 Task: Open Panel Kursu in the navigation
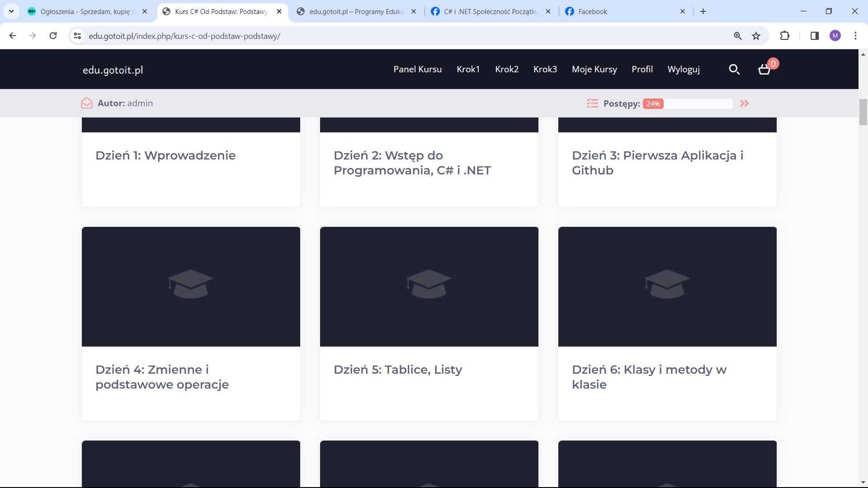pyautogui.click(x=417, y=69)
